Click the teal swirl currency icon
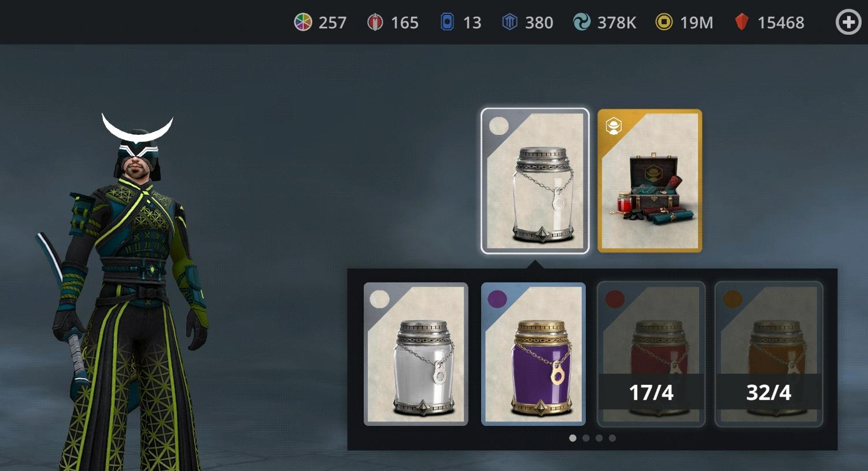Screen dimensions: 868x471 [581, 22]
